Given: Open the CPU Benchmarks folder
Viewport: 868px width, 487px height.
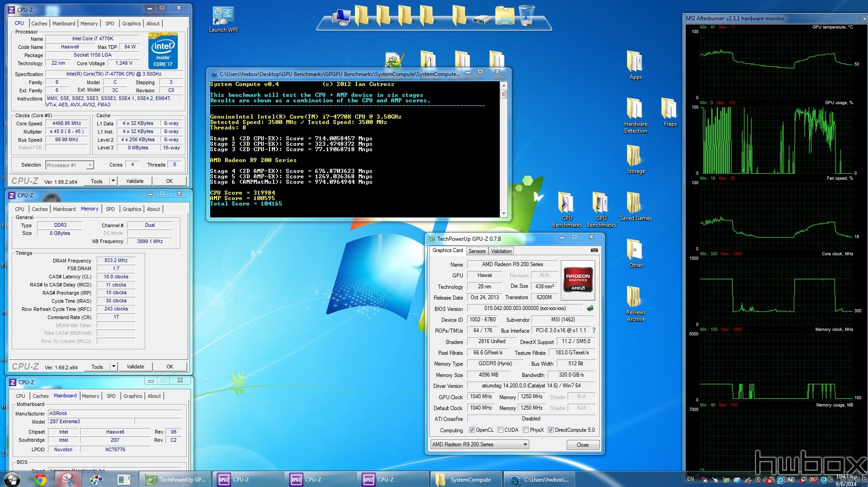Looking at the screenshot, I should [x=567, y=210].
